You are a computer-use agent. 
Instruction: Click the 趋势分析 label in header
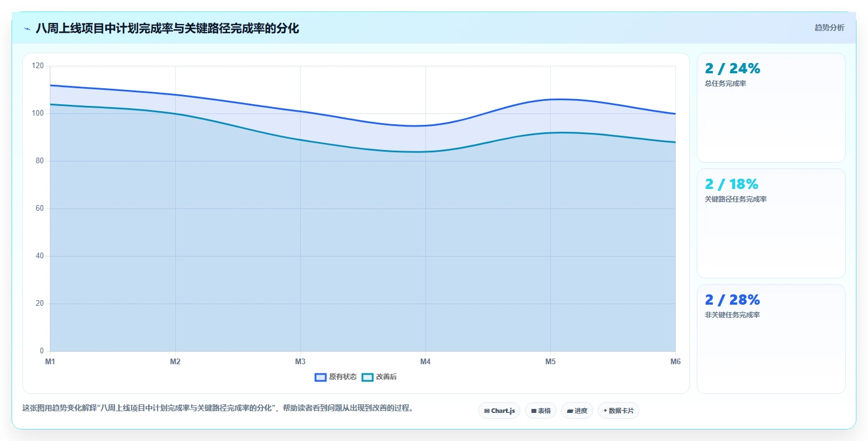coord(829,27)
